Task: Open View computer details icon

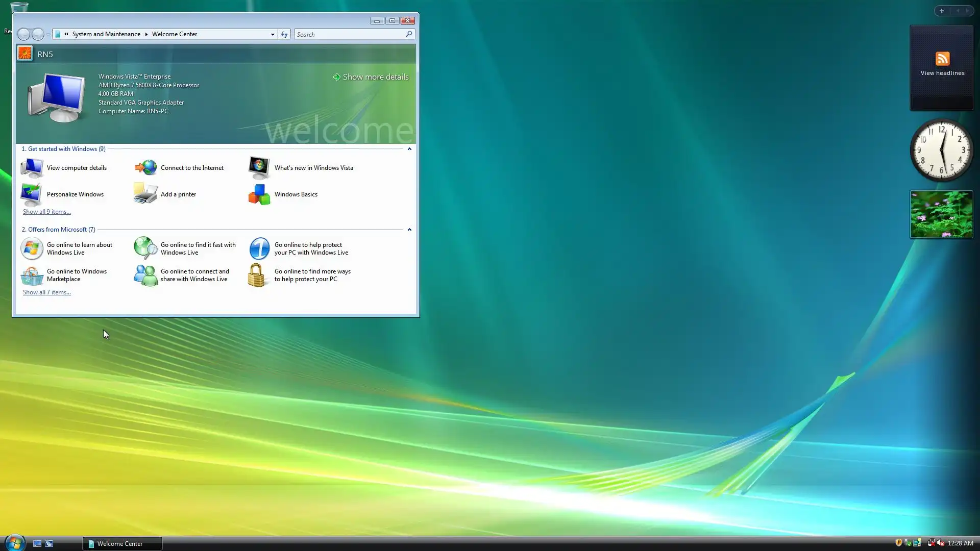Action: [x=32, y=168]
